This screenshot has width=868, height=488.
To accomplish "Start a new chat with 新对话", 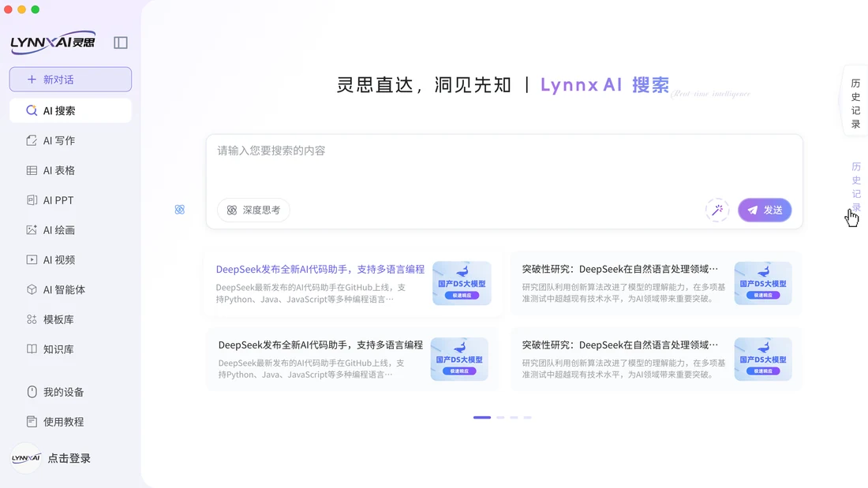I will click(70, 79).
